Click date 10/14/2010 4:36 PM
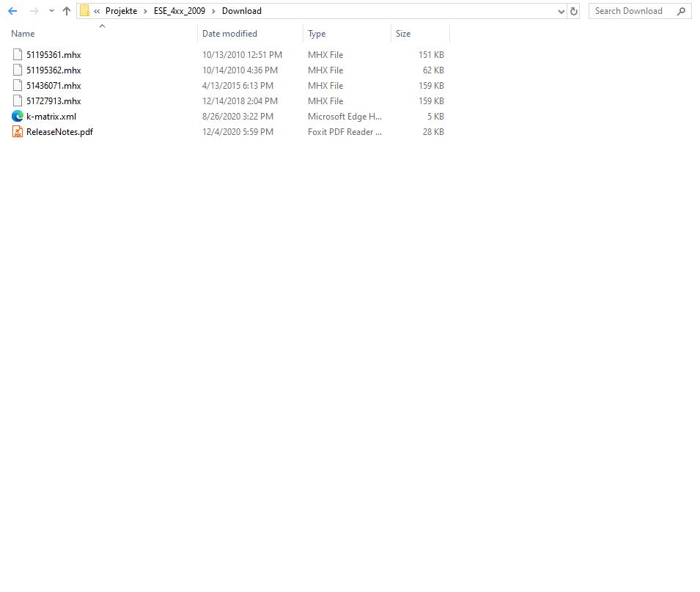 pyautogui.click(x=240, y=70)
